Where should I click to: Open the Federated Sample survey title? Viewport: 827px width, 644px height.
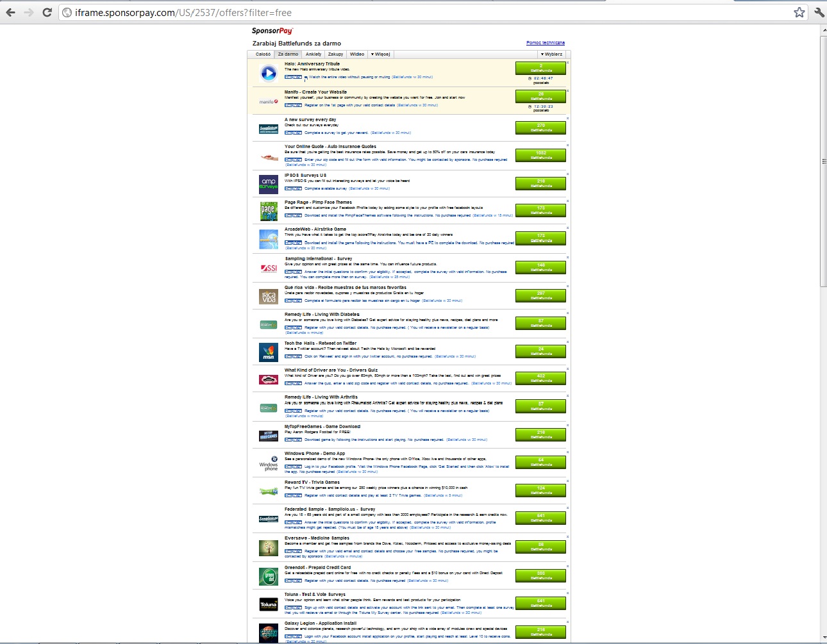point(330,509)
